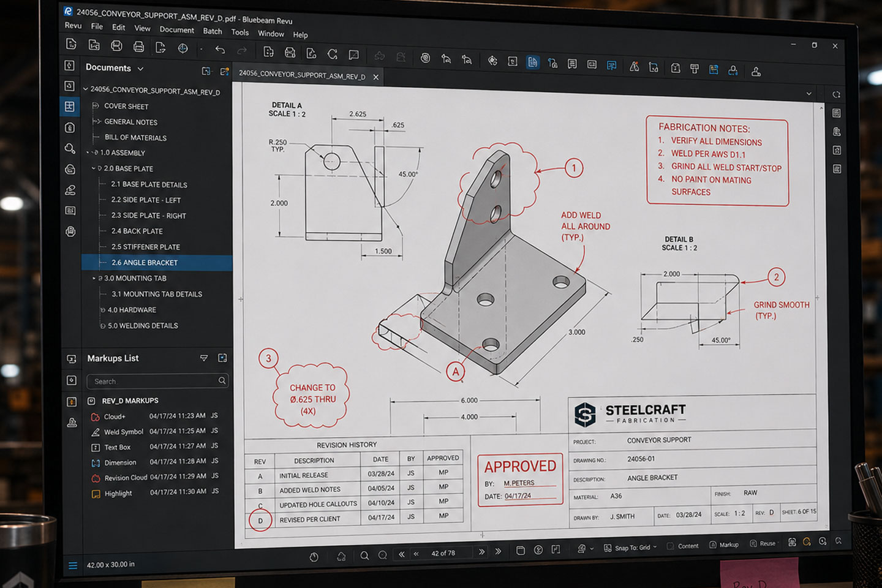Click the Markups List search field
Viewport: 882px width, 588px height.
pos(158,381)
